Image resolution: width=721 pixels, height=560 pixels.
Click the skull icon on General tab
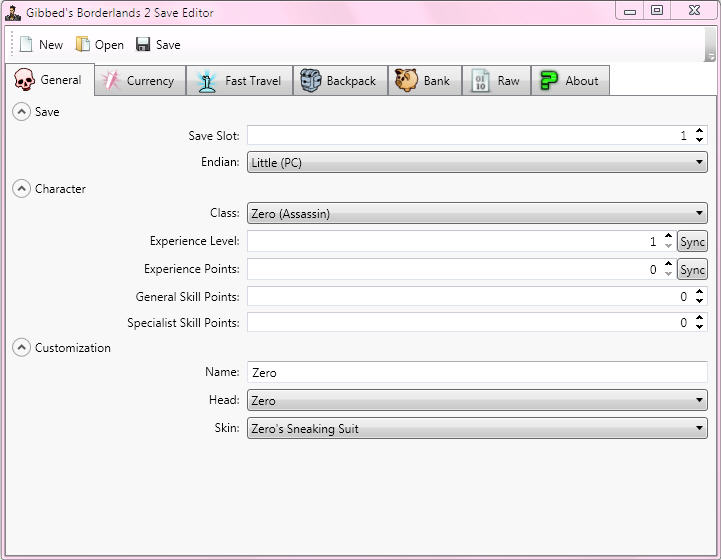point(24,80)
